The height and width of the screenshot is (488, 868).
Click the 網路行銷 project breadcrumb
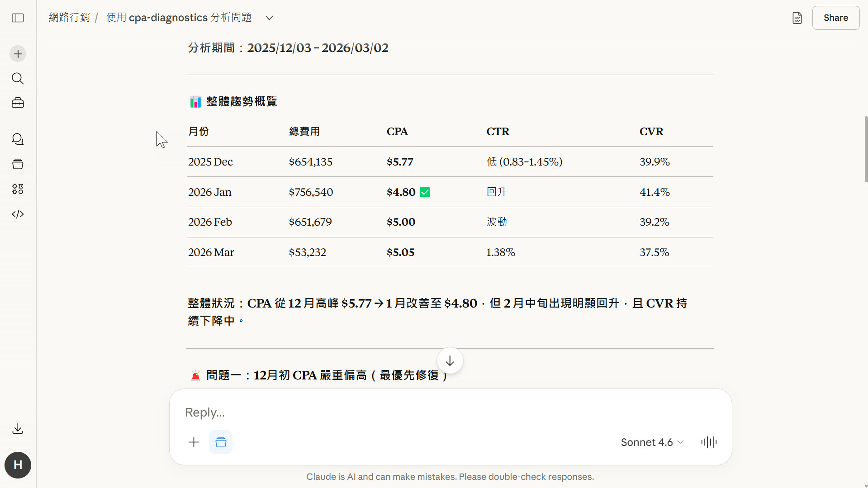click(x=69, y=18)
